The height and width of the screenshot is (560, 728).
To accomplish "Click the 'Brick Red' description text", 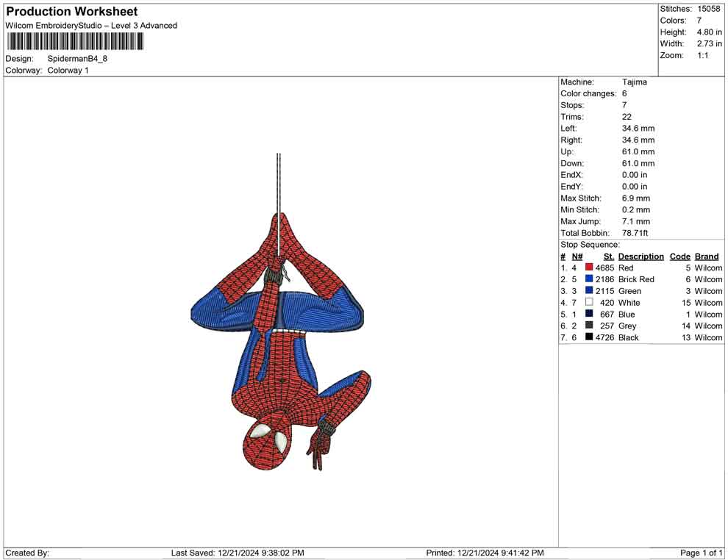I will point(636,279).
